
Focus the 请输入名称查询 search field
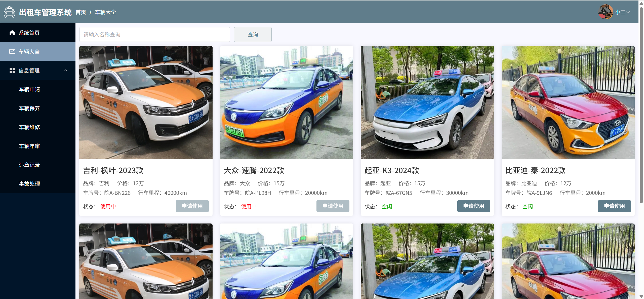point(154,34)
